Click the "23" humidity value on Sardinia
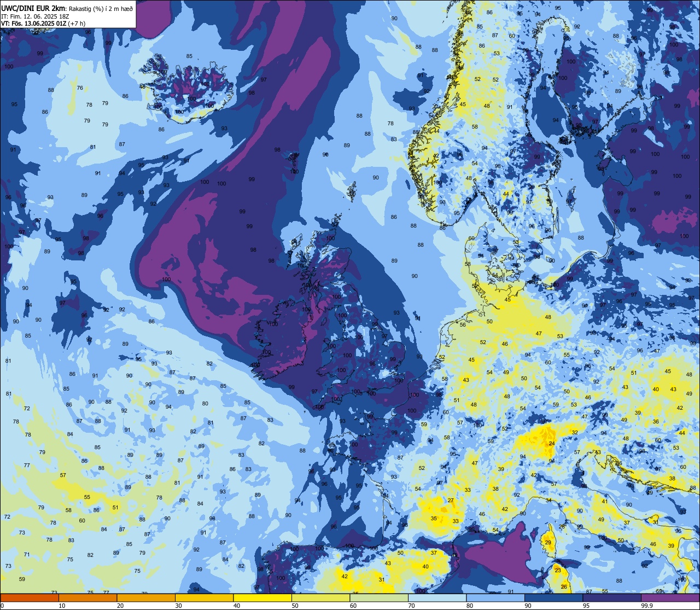Viewport: 700px width, 610px height. point(557,570)
